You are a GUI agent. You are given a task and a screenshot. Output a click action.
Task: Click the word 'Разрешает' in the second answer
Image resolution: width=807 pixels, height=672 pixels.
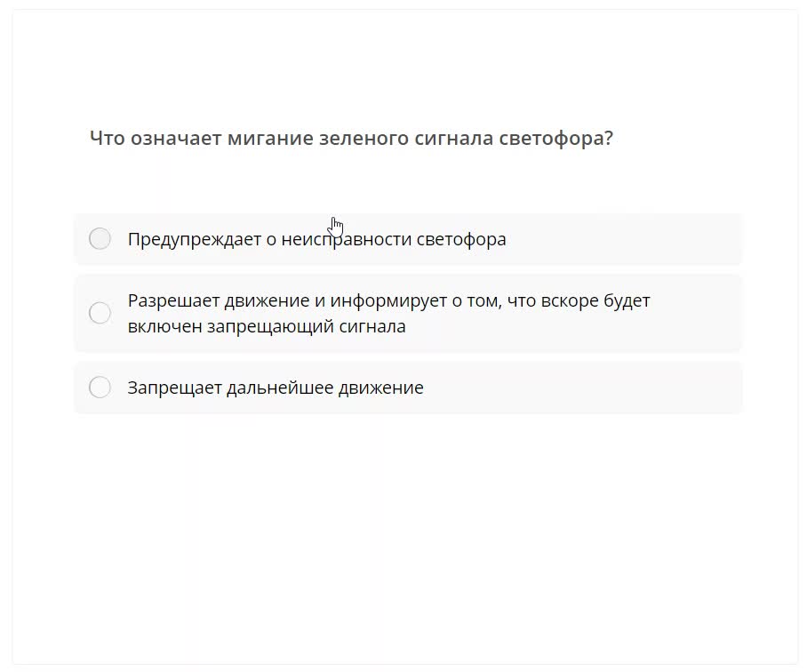pyautogui.click(x=171, y=300)
